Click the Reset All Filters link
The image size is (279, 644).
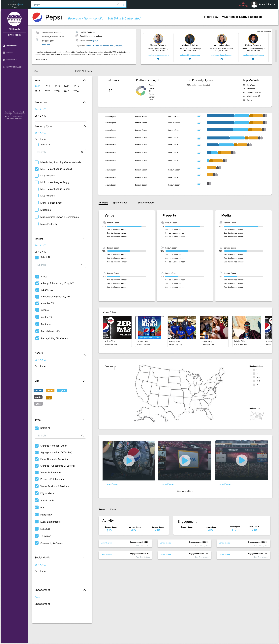pyautogui.click(x=83, y=71)
